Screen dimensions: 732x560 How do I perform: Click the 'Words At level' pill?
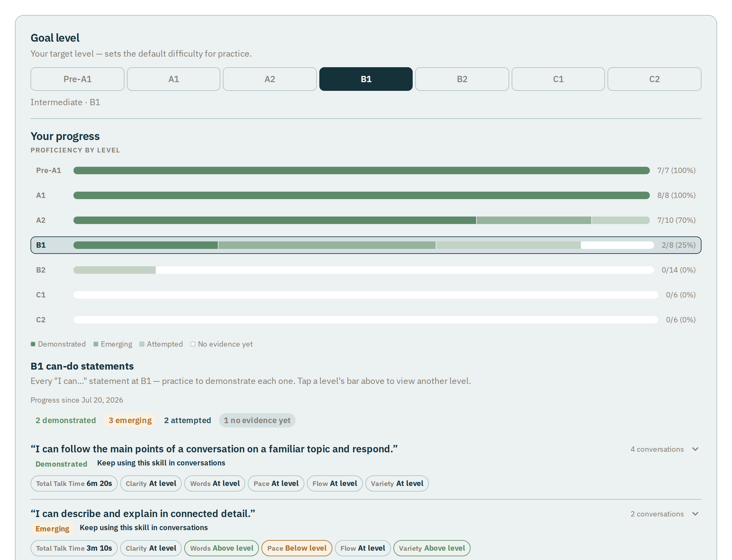click(x=215, y=483)
